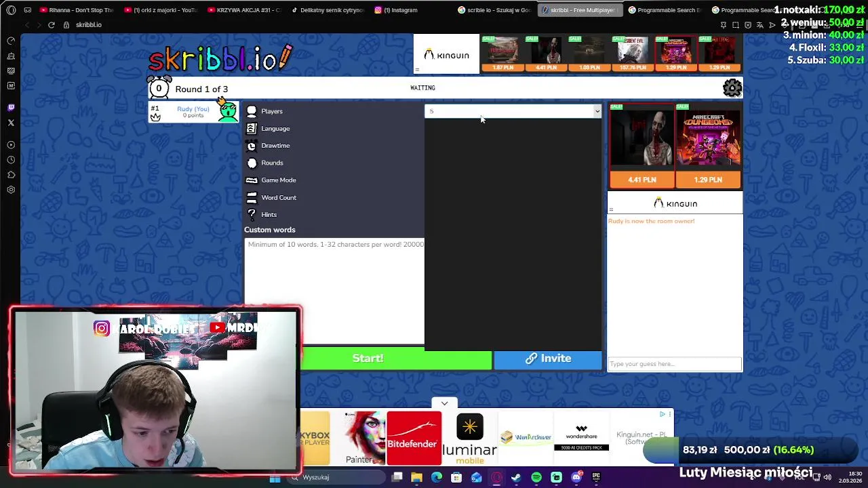Open the luminar mobile ad
Image resolution: width=868 pixels, height=488 pixels.
coord(469,438)
